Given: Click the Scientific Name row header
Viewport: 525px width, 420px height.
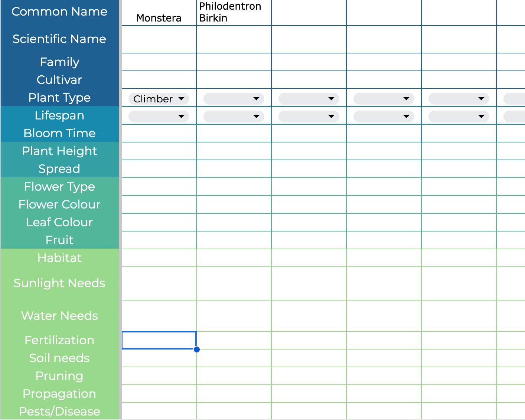Looking at the screenshot, I should (59, 39).
